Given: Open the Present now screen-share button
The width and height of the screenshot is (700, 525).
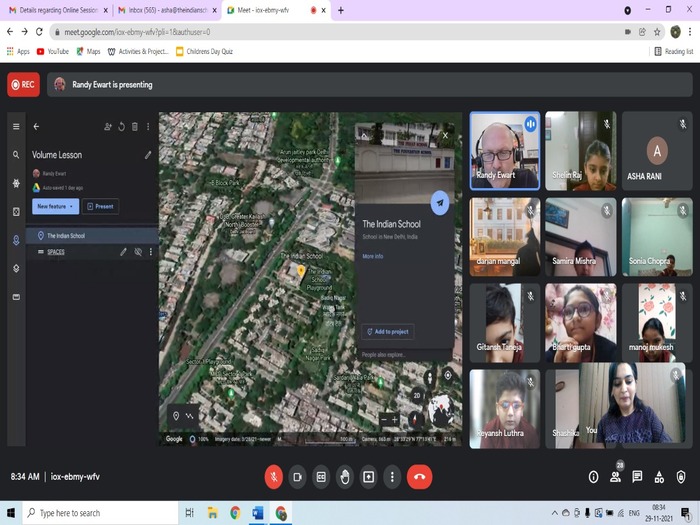Looking at the screenshot, I should [x=368, y=477].
